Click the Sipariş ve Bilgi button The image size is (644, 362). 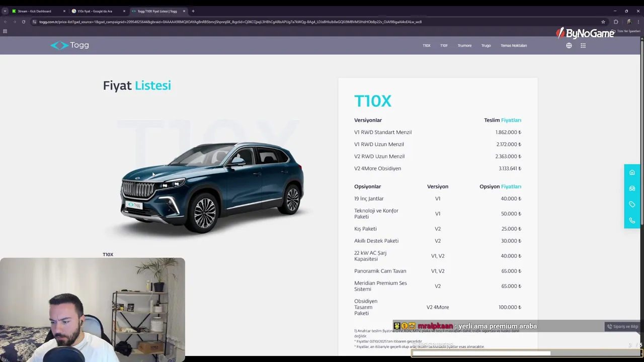tap(622, 326)
